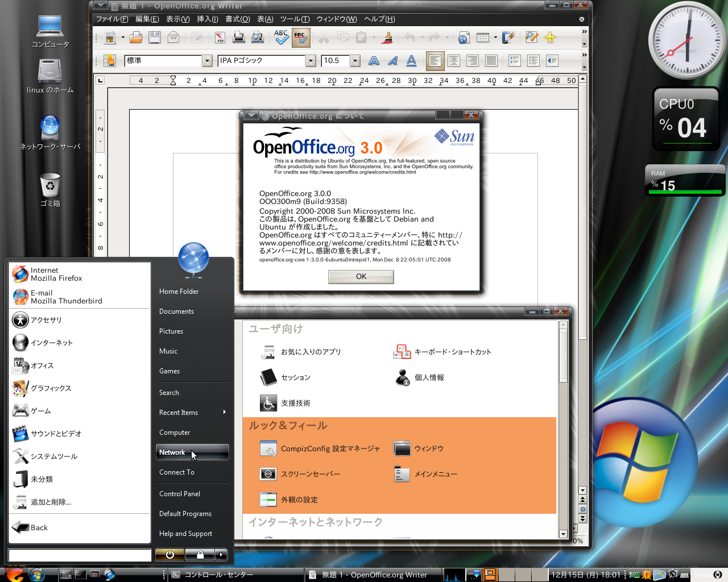Select Network in the start menu
This screenshot has width=728, height=582.
[x=193, y=452]
